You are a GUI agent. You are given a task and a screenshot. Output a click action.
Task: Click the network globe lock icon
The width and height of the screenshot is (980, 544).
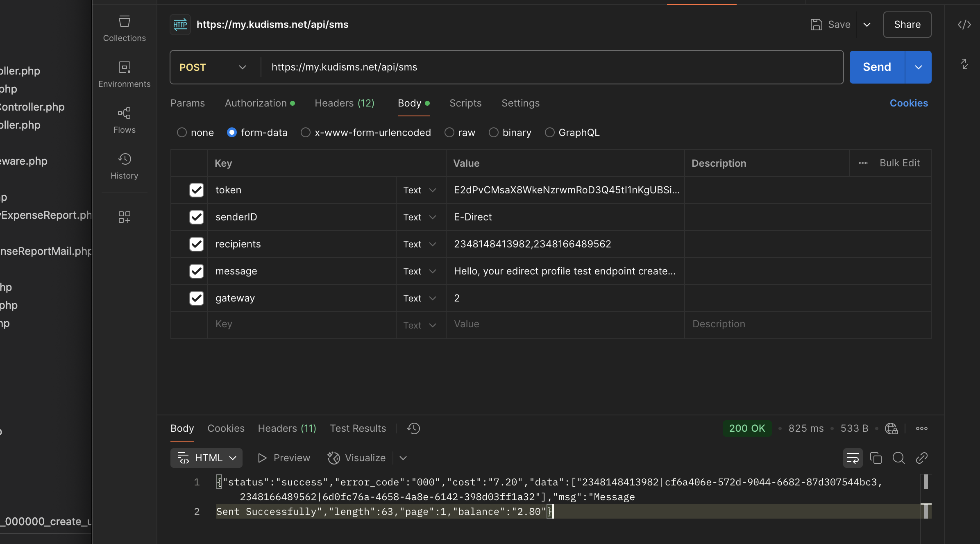[x=891, y=428]
